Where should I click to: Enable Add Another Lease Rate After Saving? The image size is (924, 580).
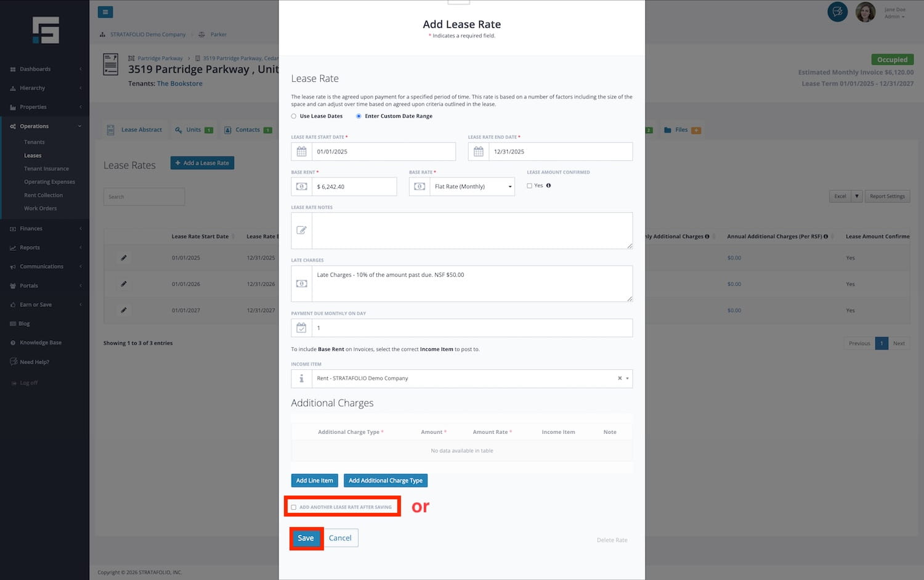point(294,507)
